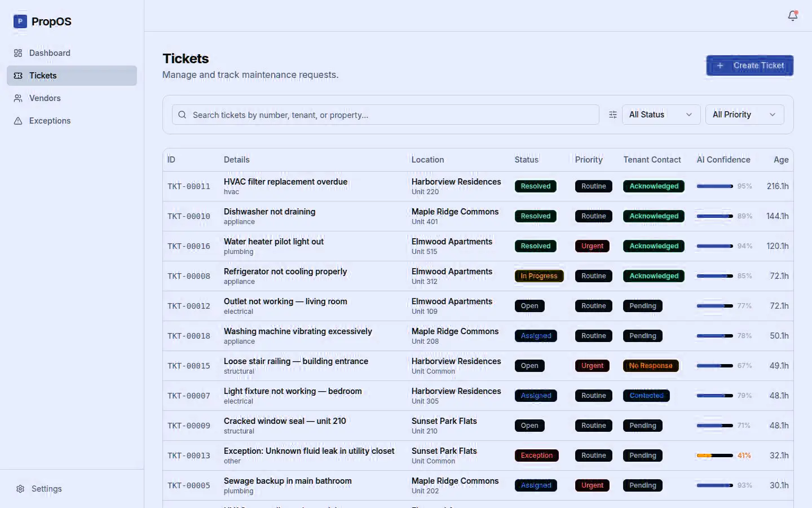The height and width of the screenshot is (508, 812).
Task: Click the Dashboard grid icon in sidebar
Action: click(x=18, y=53)
